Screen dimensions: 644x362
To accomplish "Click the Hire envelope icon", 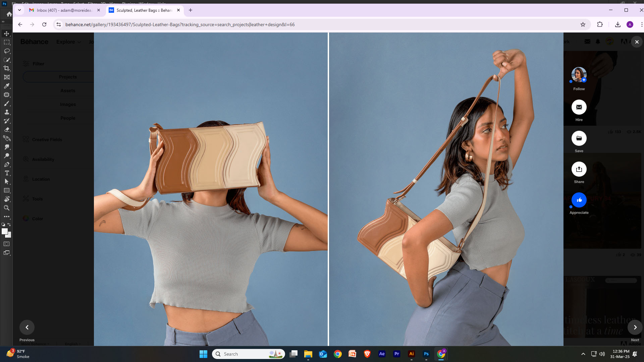I will click(x=579, y=107).
